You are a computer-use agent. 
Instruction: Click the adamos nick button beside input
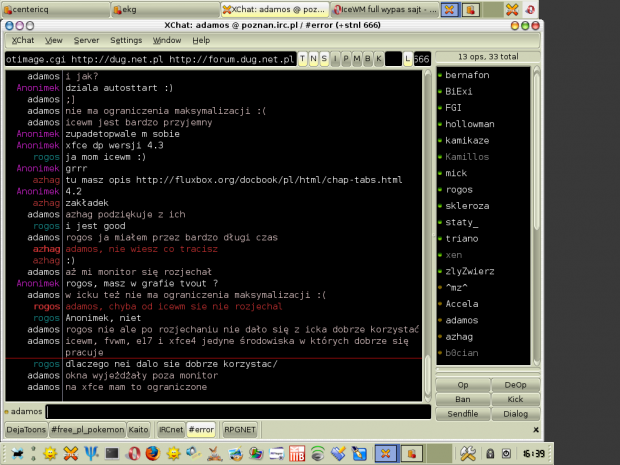(x=23, y=412)
